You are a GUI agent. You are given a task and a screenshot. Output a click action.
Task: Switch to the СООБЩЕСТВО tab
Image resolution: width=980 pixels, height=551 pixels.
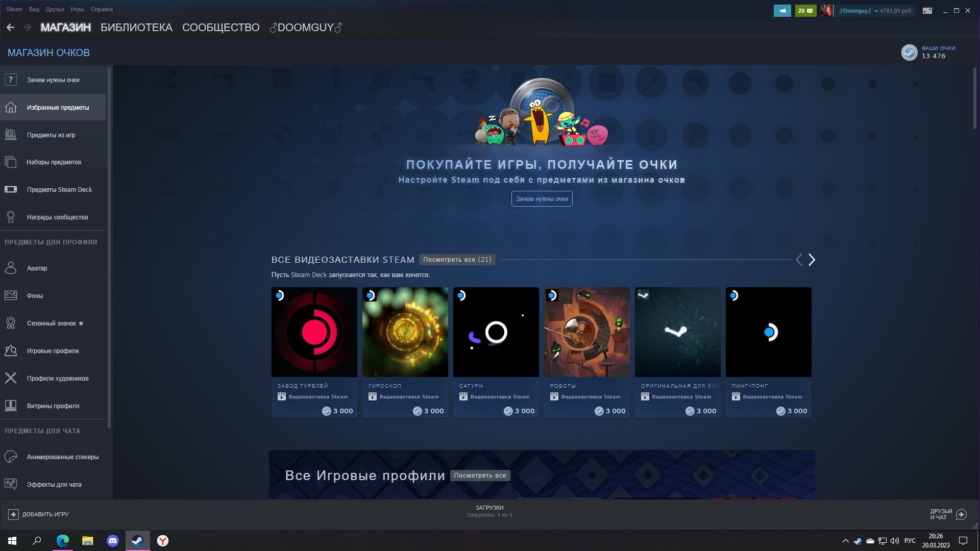220,28
